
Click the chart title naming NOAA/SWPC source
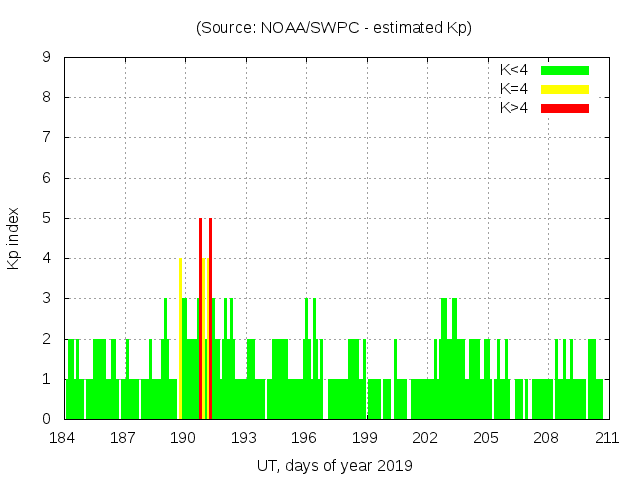click(x=334, y=27)
